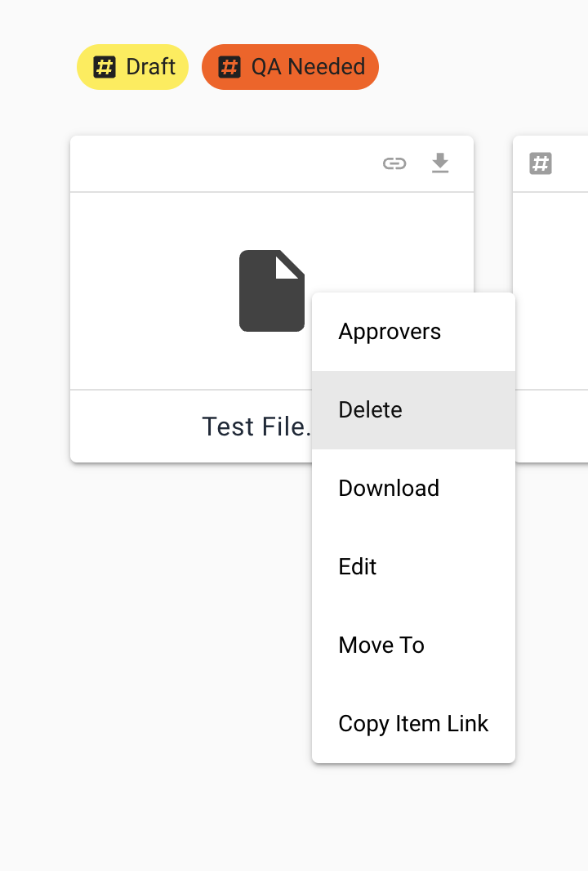Click the download arrow icon in the card header

coord(440,163)
